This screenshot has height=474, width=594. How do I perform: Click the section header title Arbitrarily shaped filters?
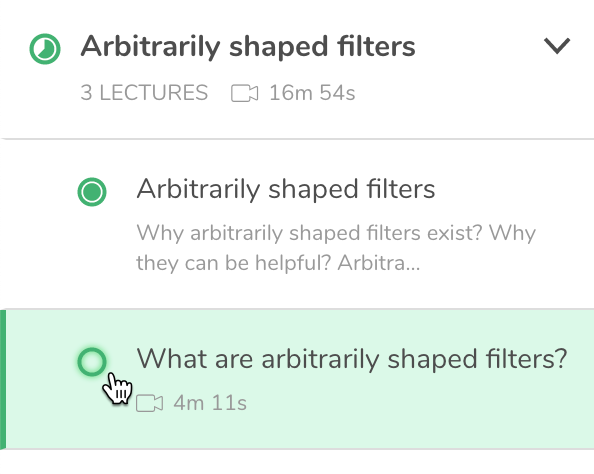click(248, 47)
